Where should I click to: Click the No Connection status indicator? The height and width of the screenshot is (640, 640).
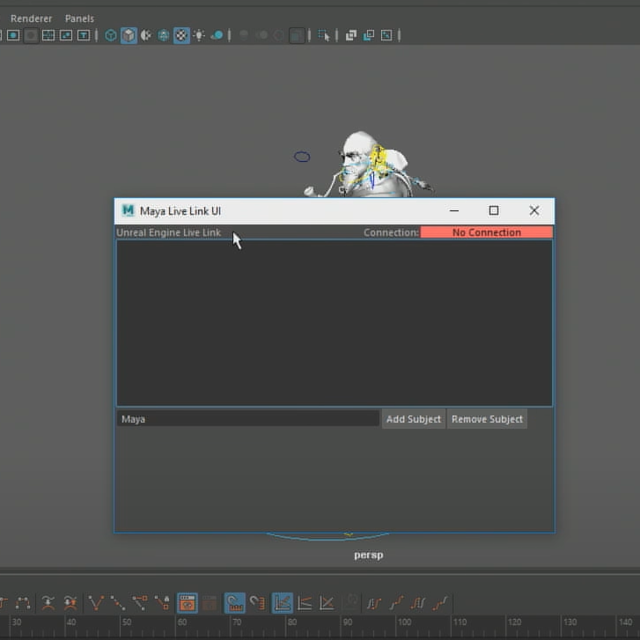(486, 232)
